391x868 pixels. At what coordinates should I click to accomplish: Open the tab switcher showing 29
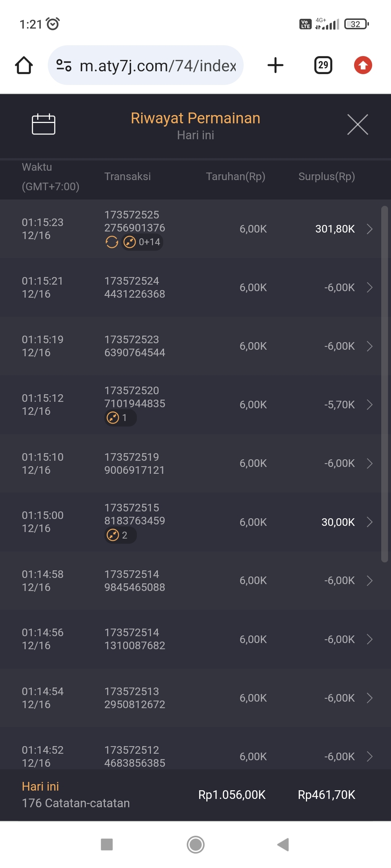pos(323,65)
